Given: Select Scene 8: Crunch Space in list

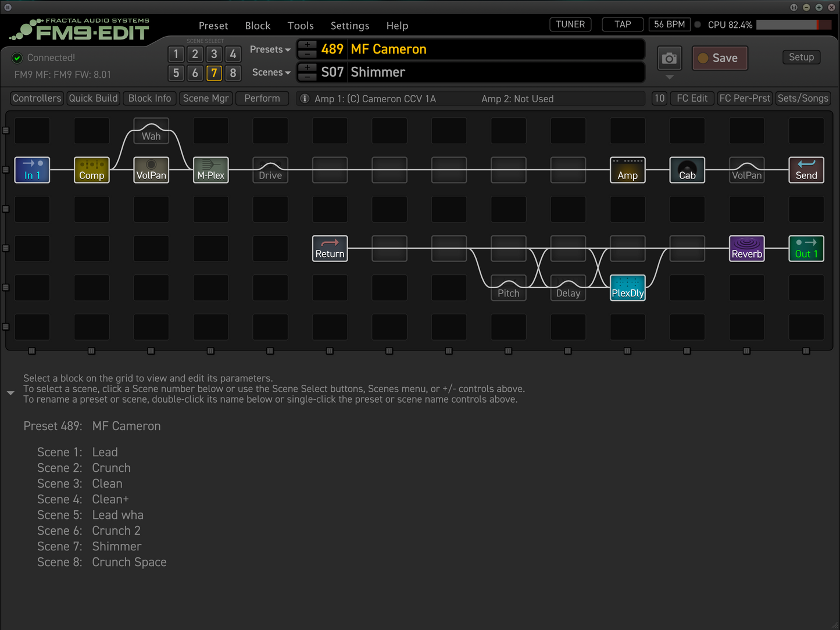Looking at the screenshot, I should pos(102,562).
